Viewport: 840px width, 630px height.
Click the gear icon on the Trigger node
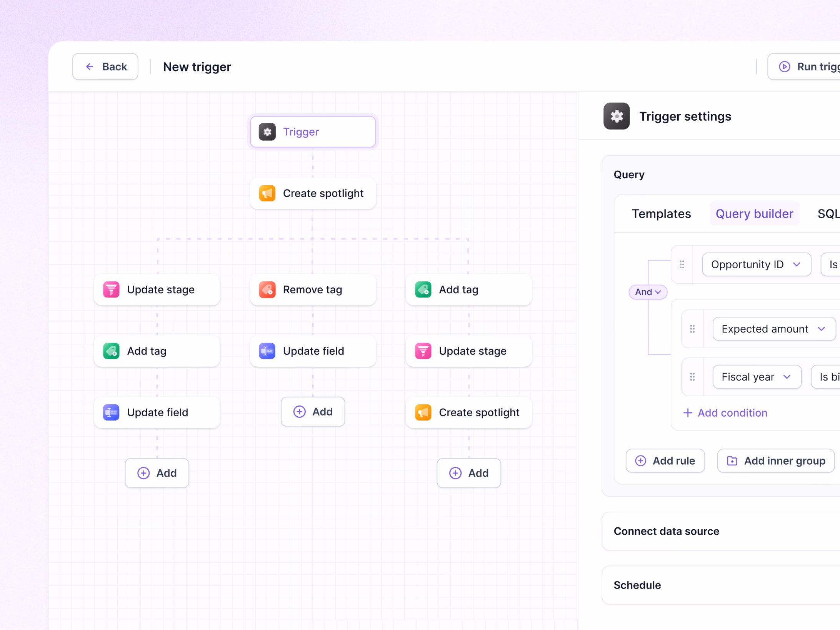coord(267,132)
